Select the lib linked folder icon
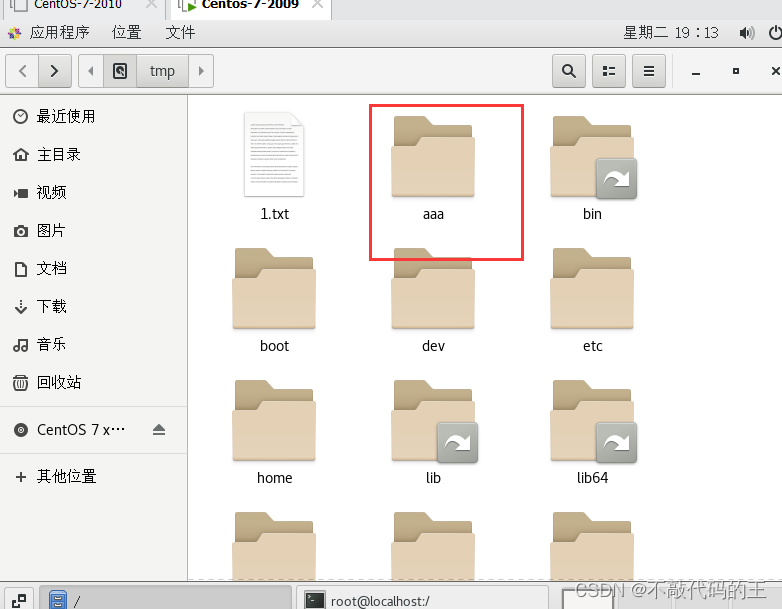This screenshot has height=609, width=782. pyautogui.click(x=434, y=421)
